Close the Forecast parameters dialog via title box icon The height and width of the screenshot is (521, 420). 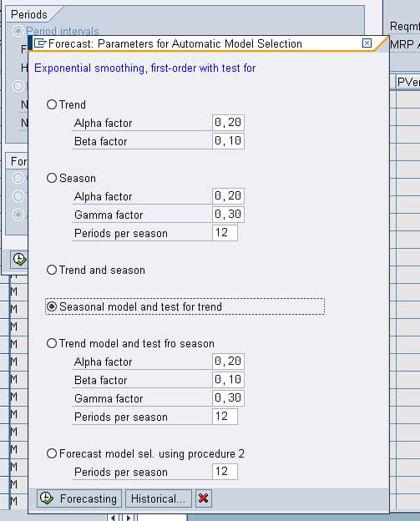click(367, 43)
